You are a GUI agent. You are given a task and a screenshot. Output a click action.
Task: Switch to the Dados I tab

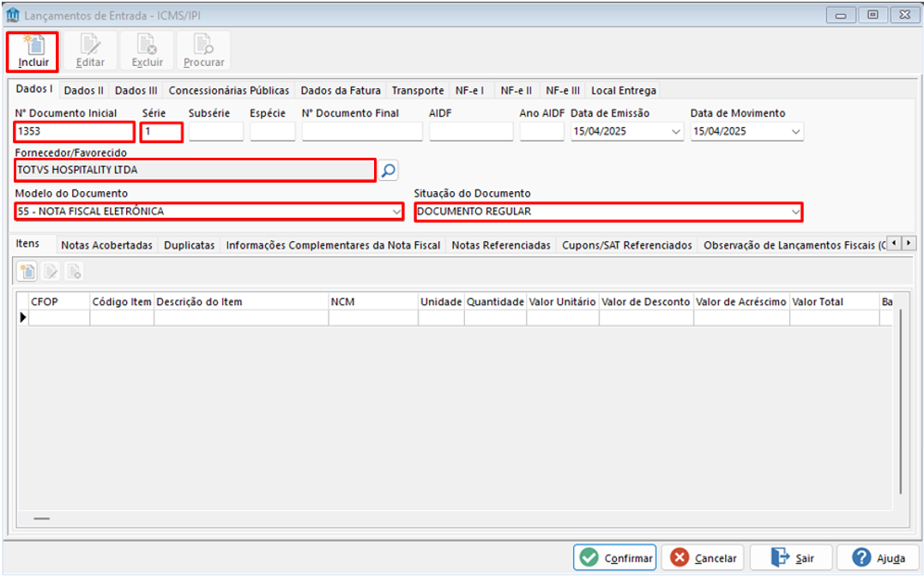coord(34,89)
